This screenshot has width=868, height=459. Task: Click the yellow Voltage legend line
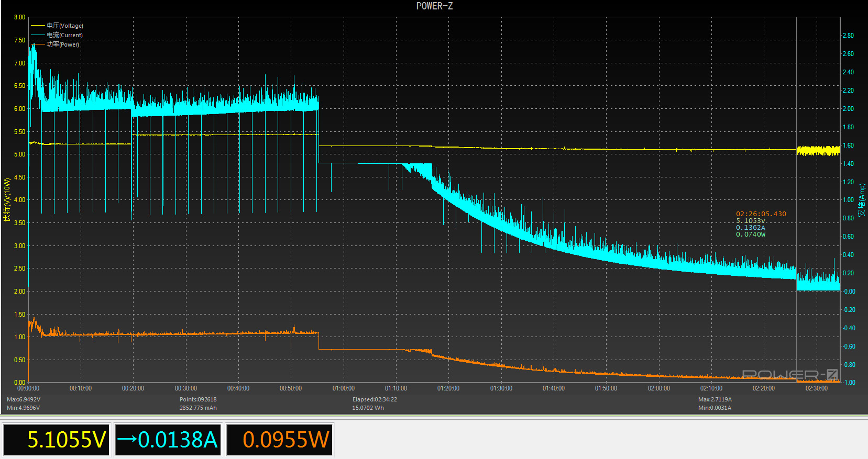click(x=38, y=26)
